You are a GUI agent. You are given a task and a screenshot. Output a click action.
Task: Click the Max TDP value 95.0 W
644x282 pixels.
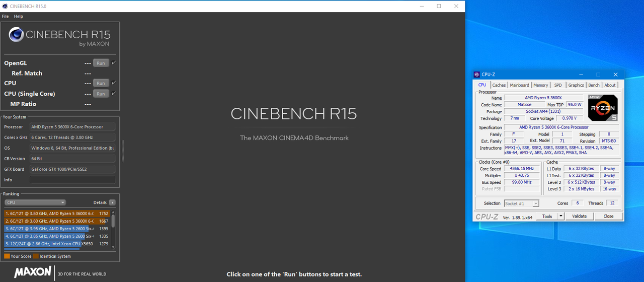(x=574, y=105)
